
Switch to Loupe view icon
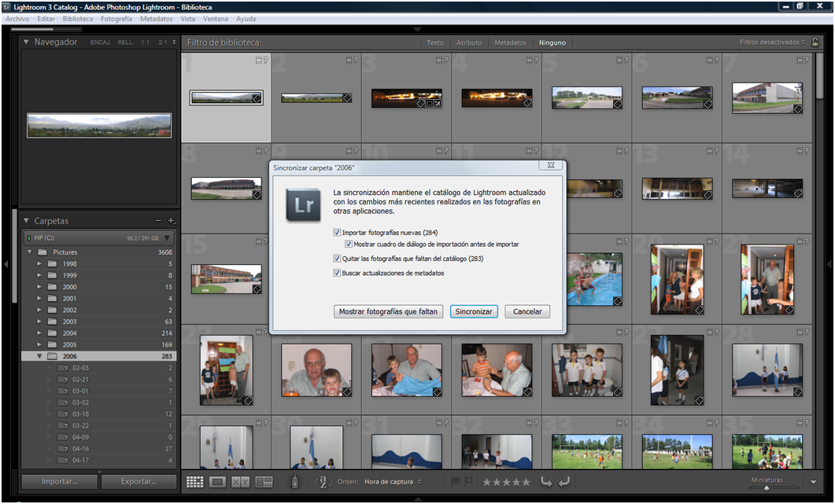pos(217,482)
